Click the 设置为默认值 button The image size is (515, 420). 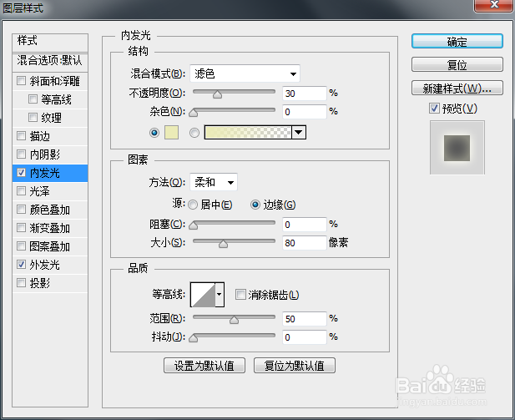pyautogui.click(x=204, y=366)
